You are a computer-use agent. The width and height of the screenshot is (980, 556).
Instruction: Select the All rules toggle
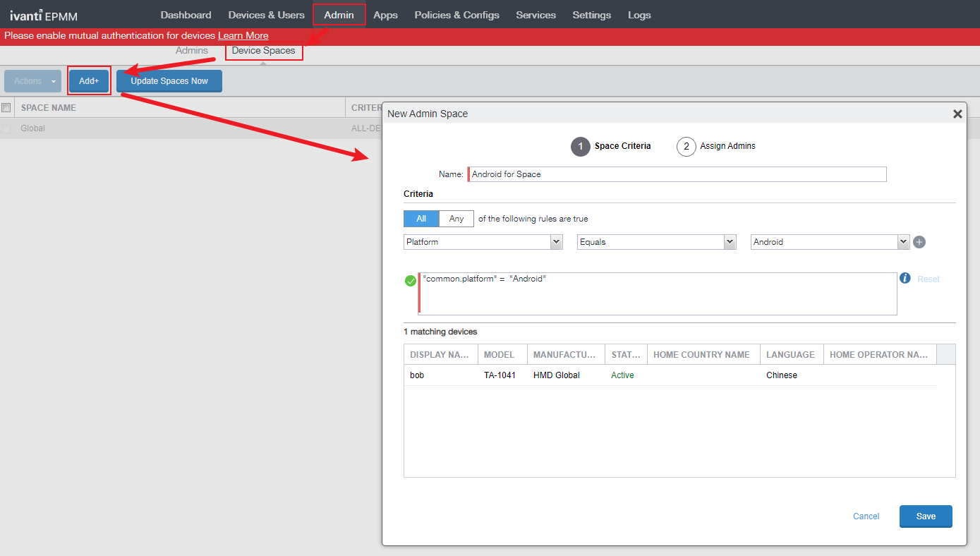tap(421, 219)
